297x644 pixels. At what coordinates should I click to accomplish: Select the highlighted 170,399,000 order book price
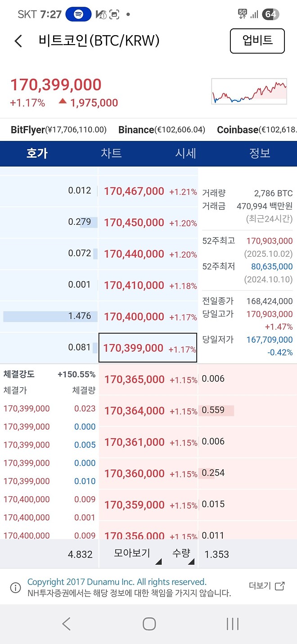coord(148,348)
